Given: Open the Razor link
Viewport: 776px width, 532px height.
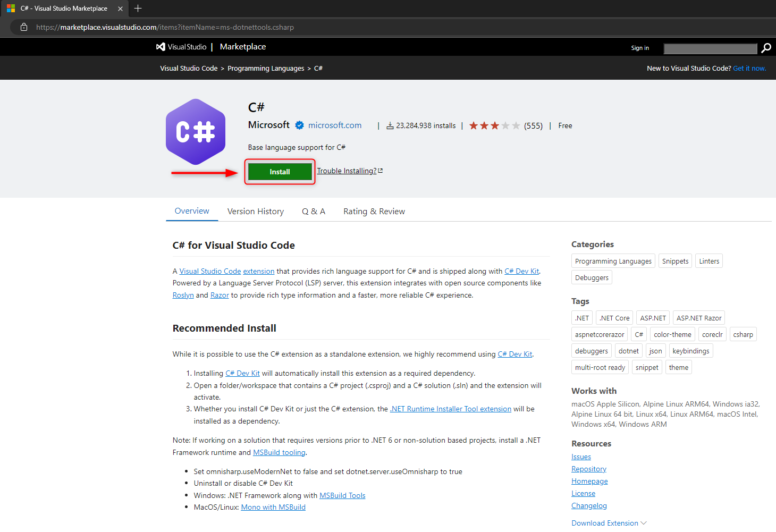Looking at the screenshot, I should click(x=220, y=295).
